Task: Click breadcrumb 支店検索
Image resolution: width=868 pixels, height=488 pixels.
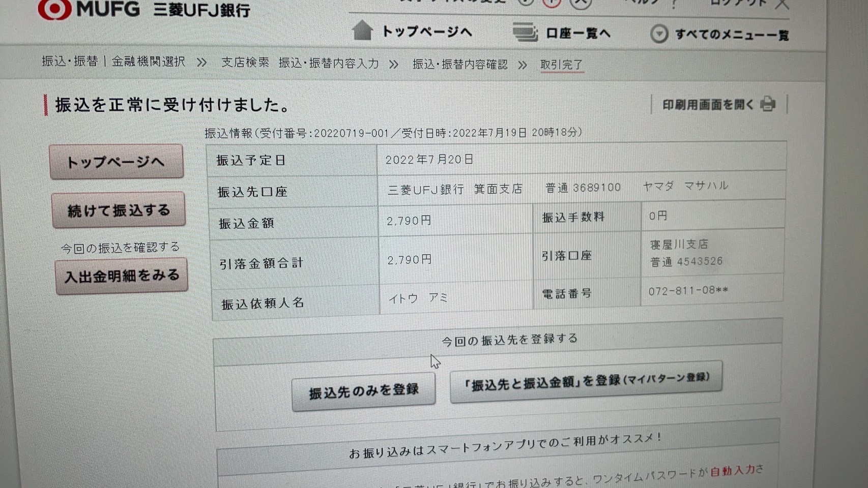Action: [x=245, y=63]
